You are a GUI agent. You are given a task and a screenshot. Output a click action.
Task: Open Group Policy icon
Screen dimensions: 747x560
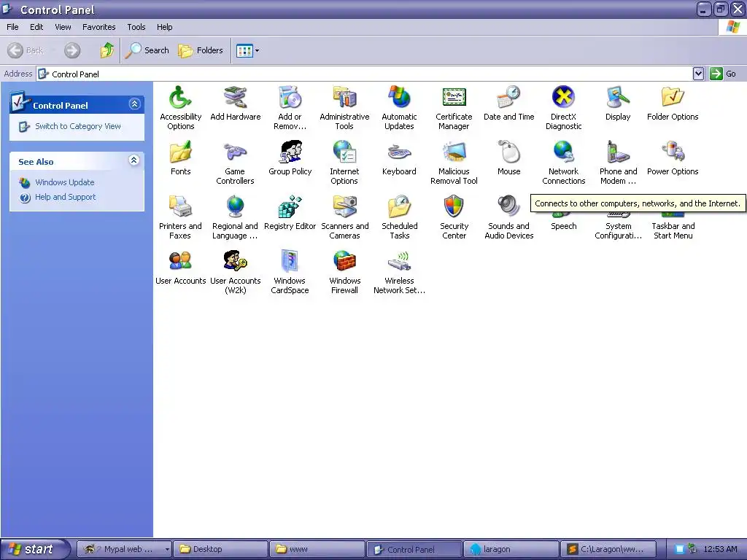pyautogui.click(x=290, y=152)
